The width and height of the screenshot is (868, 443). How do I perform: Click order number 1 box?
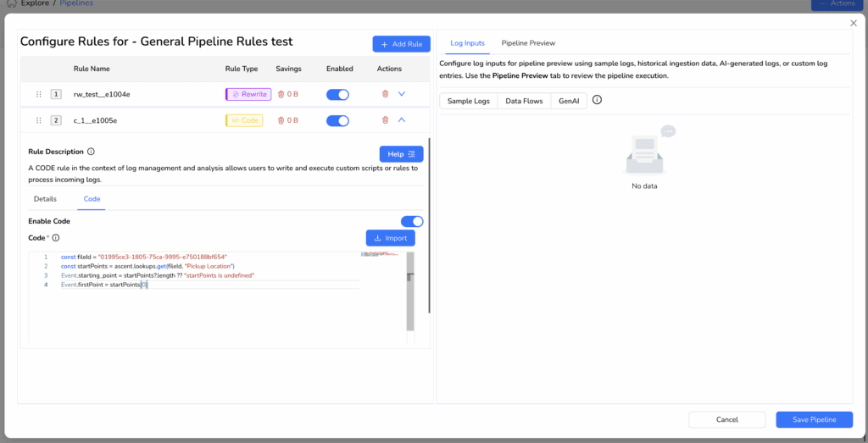point(56,95)
